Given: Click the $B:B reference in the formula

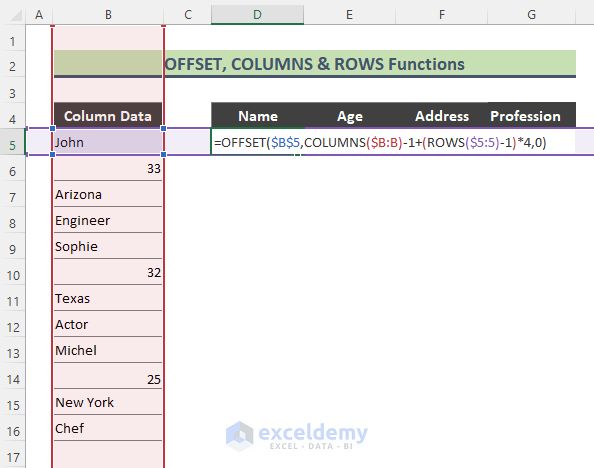Looking at the screenshot, I should [x=385, y=142].
